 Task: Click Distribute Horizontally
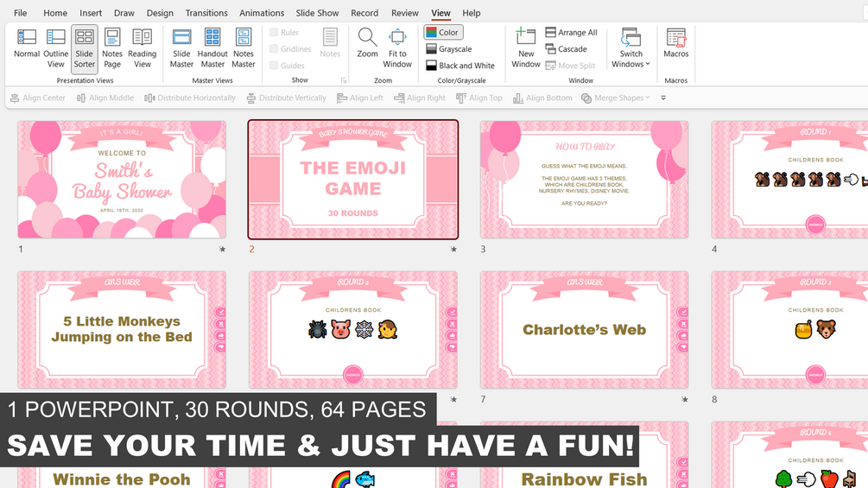click(190, 98)
